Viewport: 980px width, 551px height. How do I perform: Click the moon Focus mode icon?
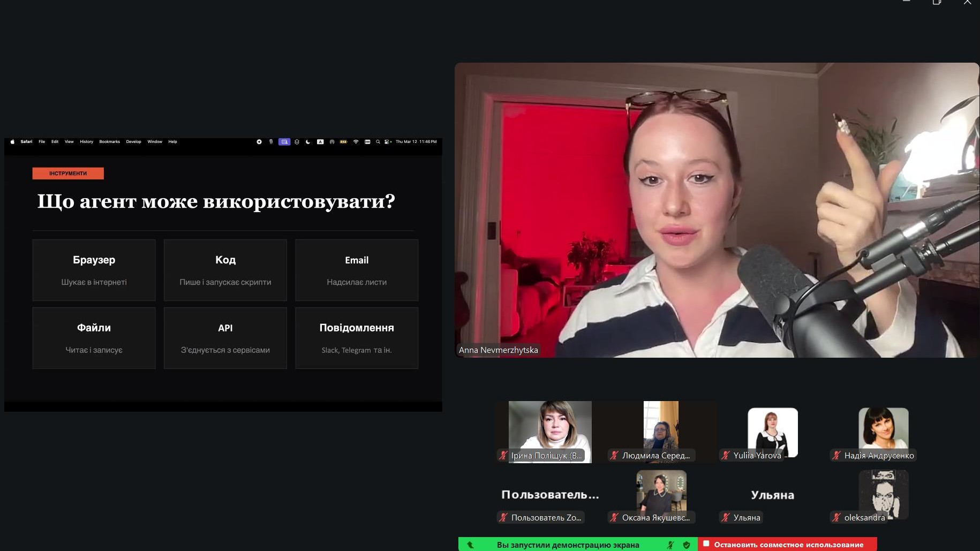tap(308, 142)
